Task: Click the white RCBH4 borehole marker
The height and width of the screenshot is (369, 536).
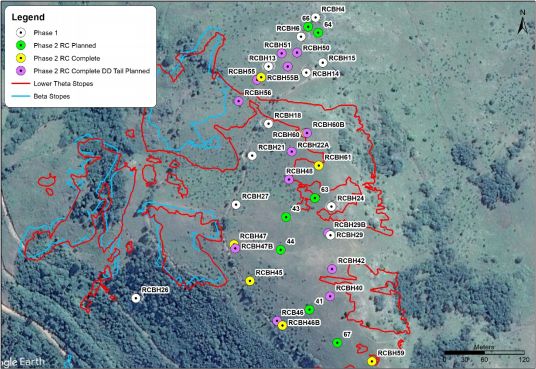Action: tap(316, 17)
